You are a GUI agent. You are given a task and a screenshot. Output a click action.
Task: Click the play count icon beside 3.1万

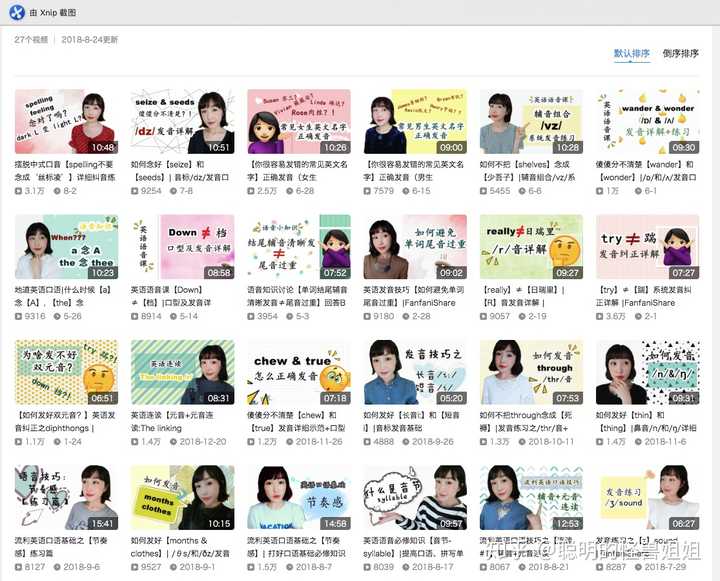coord(18,191)
